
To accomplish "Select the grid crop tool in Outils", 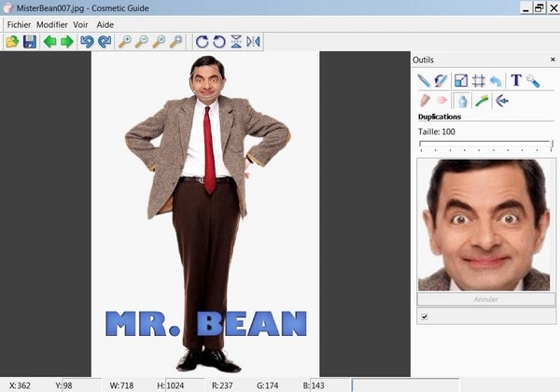I will click(478, 81).
